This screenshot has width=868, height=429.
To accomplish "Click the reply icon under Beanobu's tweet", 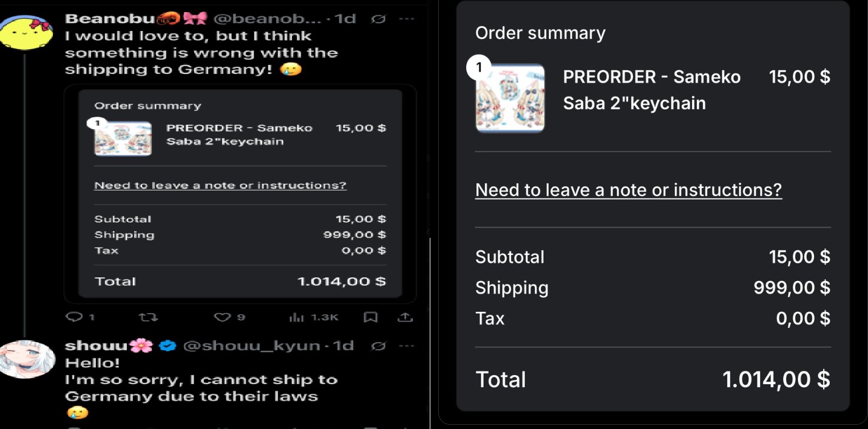I will (73, 317).
